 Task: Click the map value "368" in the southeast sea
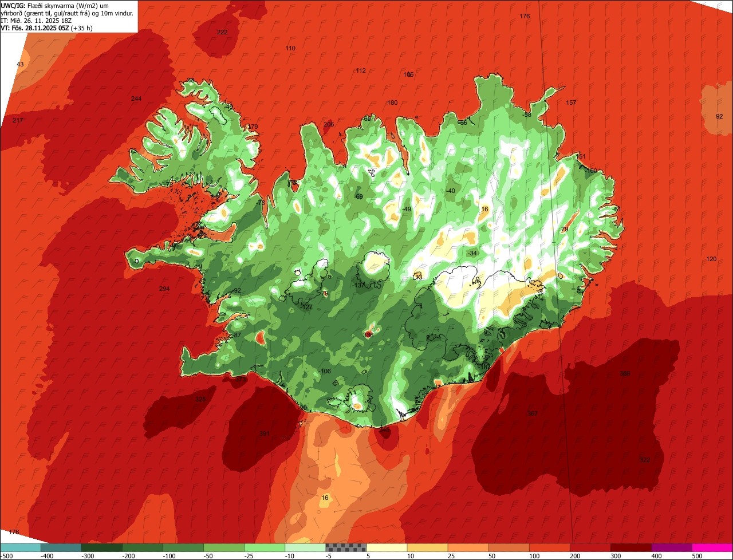625,373
